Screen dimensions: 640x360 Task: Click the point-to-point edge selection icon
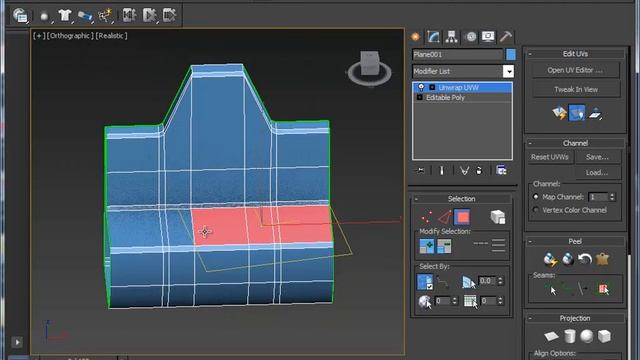[x=443, y=282]
